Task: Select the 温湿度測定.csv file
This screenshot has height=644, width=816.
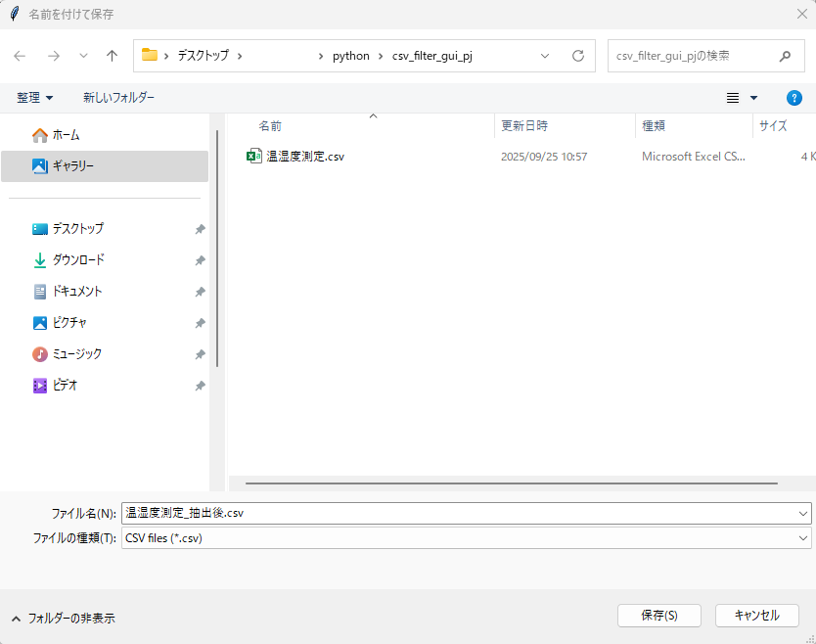Action: pyautogui.click(x=305, y=157)
